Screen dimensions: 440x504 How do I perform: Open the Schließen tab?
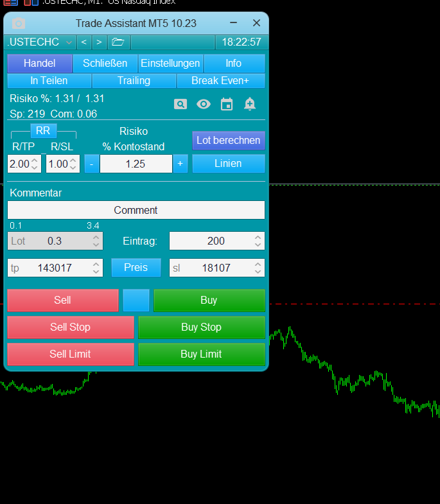click(x=105, y=64)
